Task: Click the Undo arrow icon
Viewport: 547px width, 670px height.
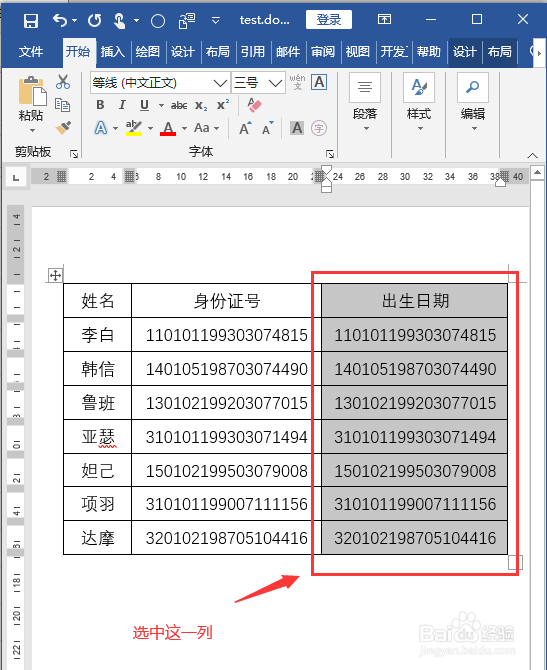Action: click(60, 20)
